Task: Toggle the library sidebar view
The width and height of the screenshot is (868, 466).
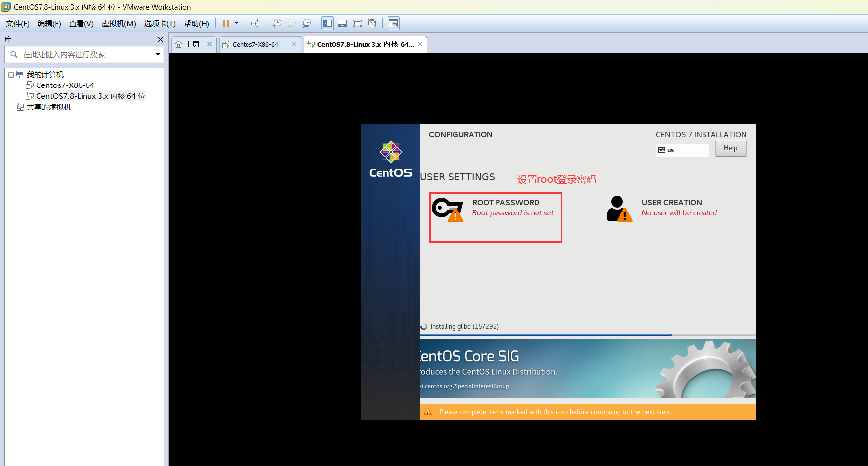Action: (328, 23)
